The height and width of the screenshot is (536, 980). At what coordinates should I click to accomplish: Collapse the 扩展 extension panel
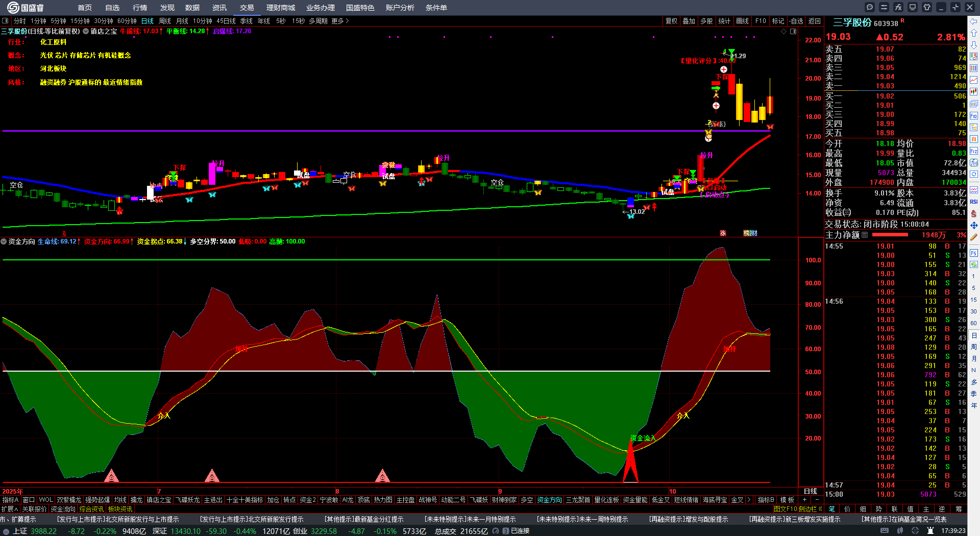coord(10,509)
